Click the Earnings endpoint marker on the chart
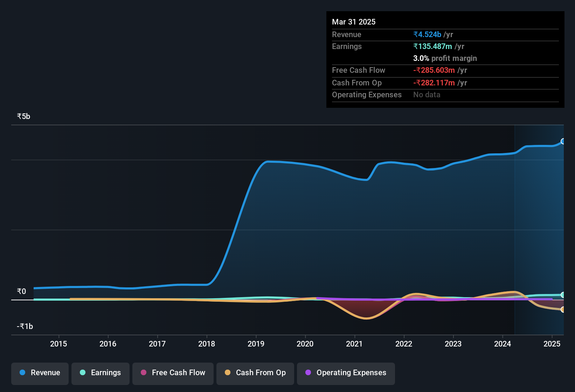The width and height of the screenshot is (575, 392). [563, 295]
